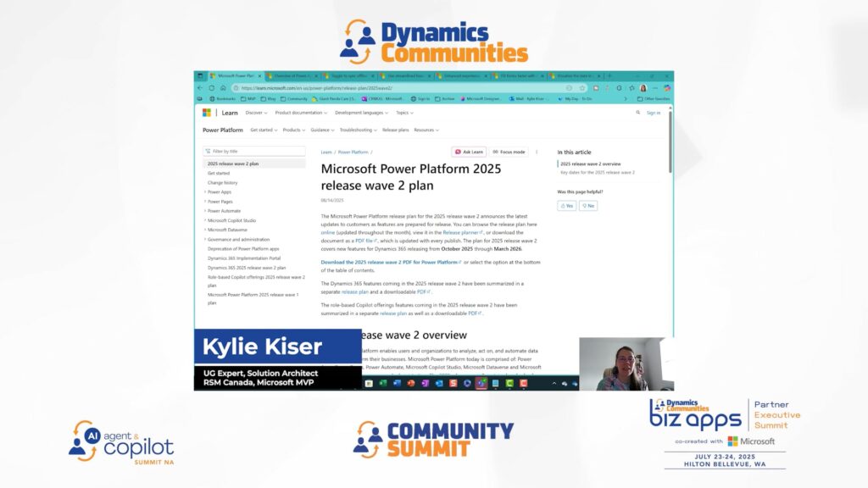Click the Yes helpful feedback button
Viewport: 868px width, 488px height.
click(567, 206)
